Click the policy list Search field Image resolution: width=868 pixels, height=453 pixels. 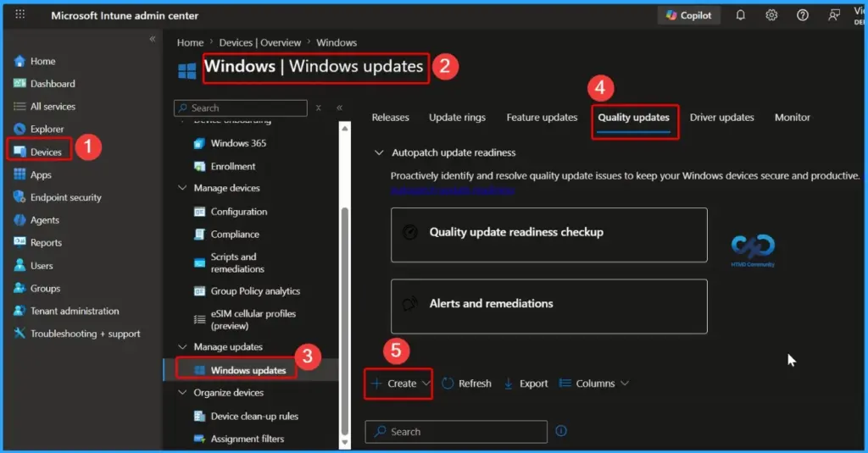pos(456,432)
